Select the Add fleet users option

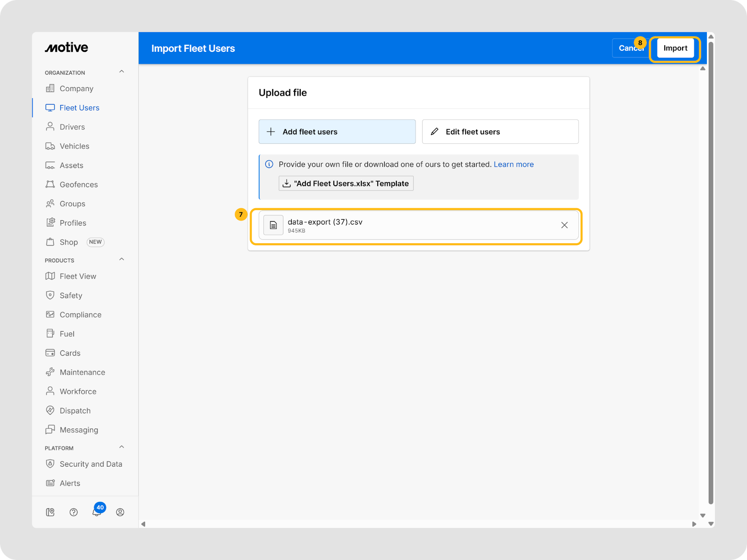coord(337,132)
